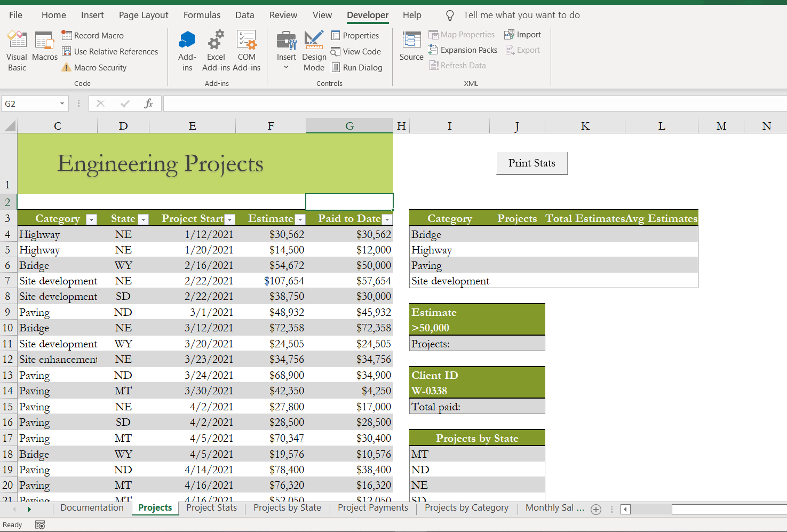
Task: Click View Code in Controls group
Action: click(x=356, y=51)
